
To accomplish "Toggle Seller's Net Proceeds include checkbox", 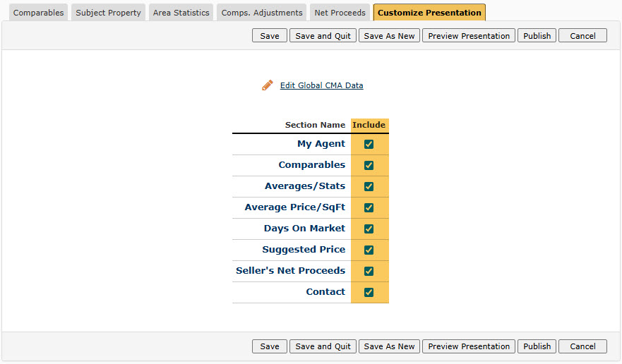I will point(369,271).
